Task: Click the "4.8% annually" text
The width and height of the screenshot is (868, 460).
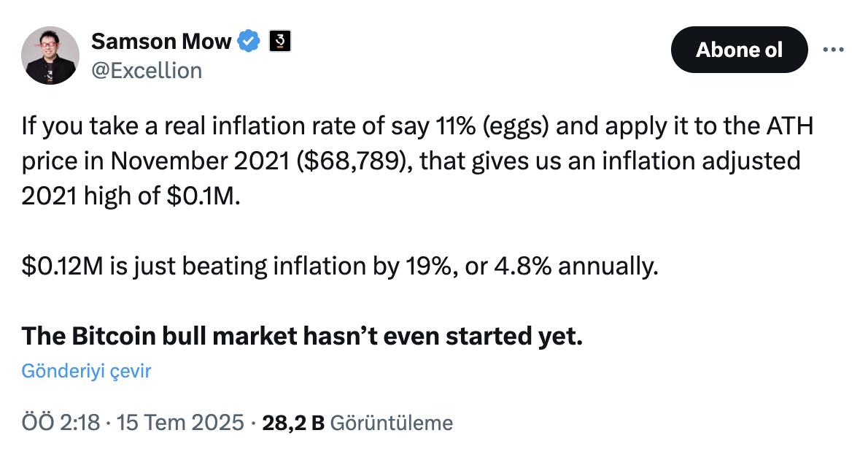Action: point(576,267)
